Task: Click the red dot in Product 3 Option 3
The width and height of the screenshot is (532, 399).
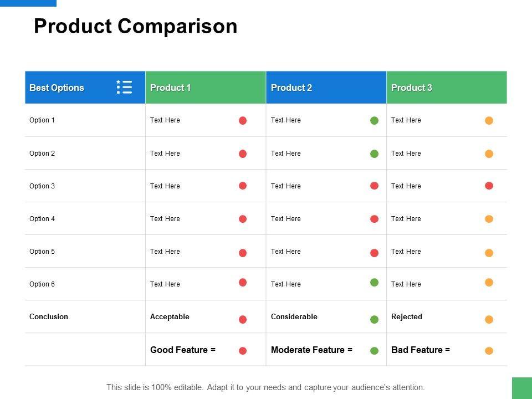Action: pyautogui.click(x=489, y=186)
